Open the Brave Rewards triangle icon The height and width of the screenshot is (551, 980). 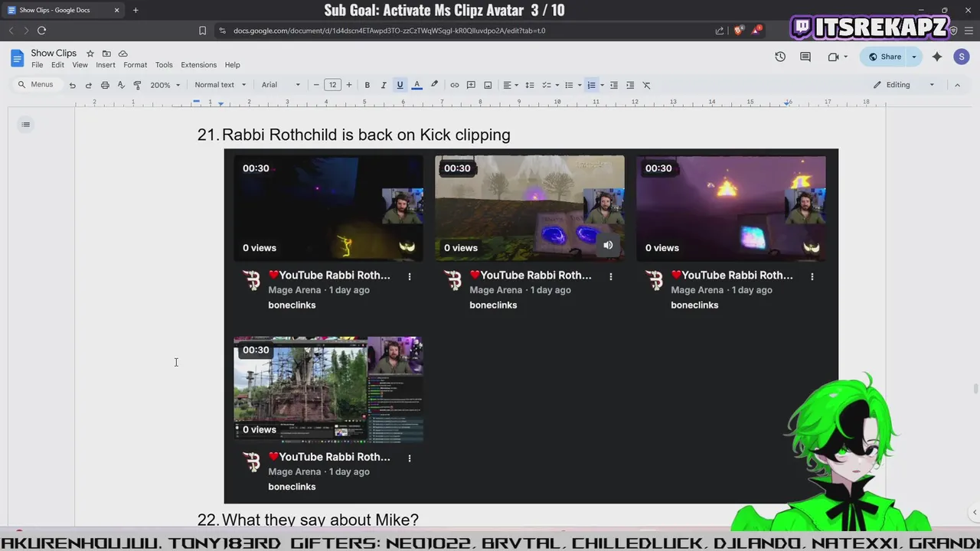(x=756, y=31)
